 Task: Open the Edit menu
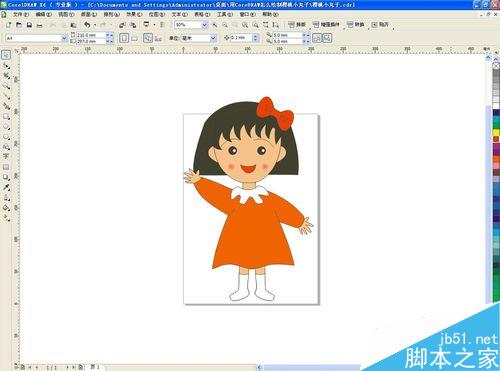(44, 14)
